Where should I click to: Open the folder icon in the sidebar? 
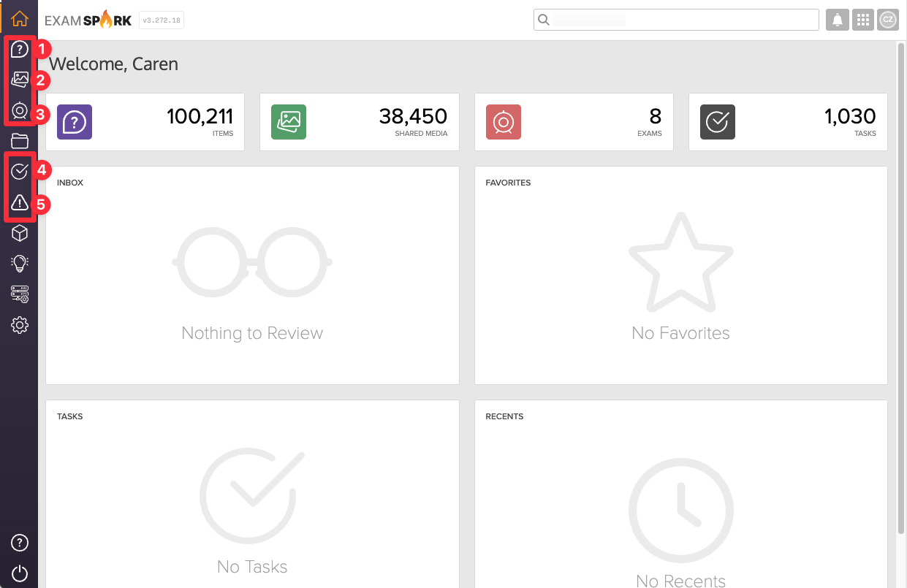20,141
